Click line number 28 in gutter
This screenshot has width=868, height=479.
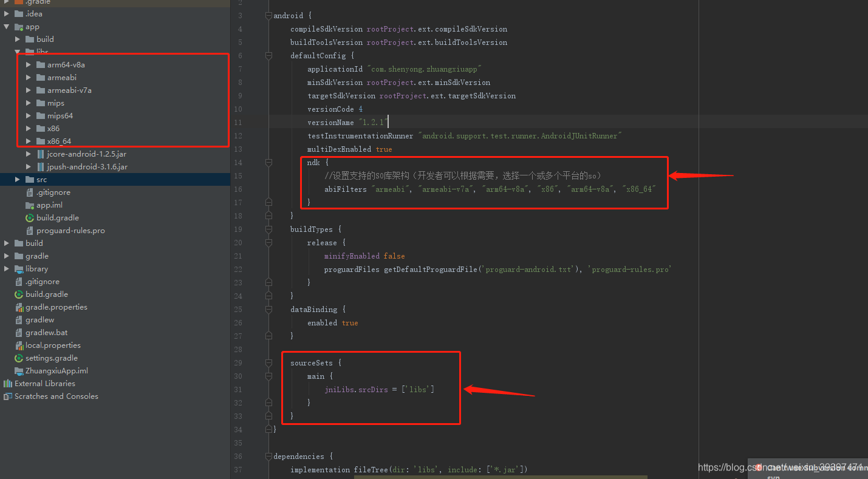tap(238, 349)
